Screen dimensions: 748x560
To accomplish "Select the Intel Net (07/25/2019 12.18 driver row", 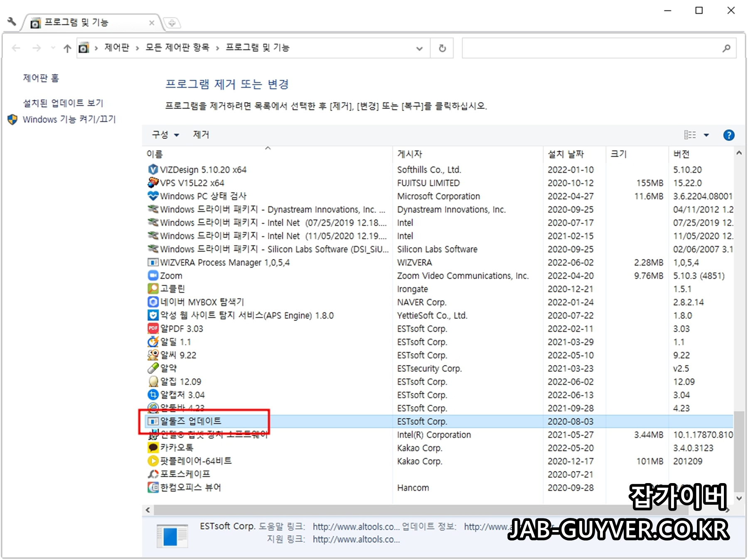I will click(438, 222).
